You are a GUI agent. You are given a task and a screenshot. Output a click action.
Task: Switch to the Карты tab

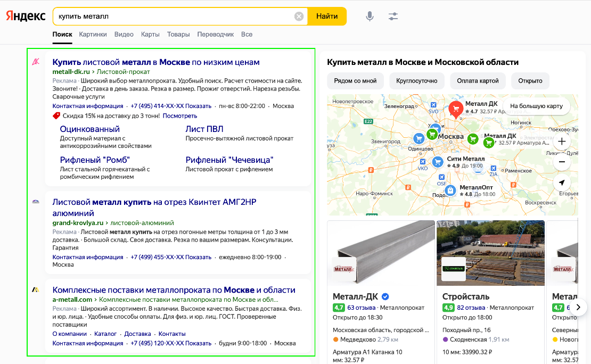(x=150, y=34)
